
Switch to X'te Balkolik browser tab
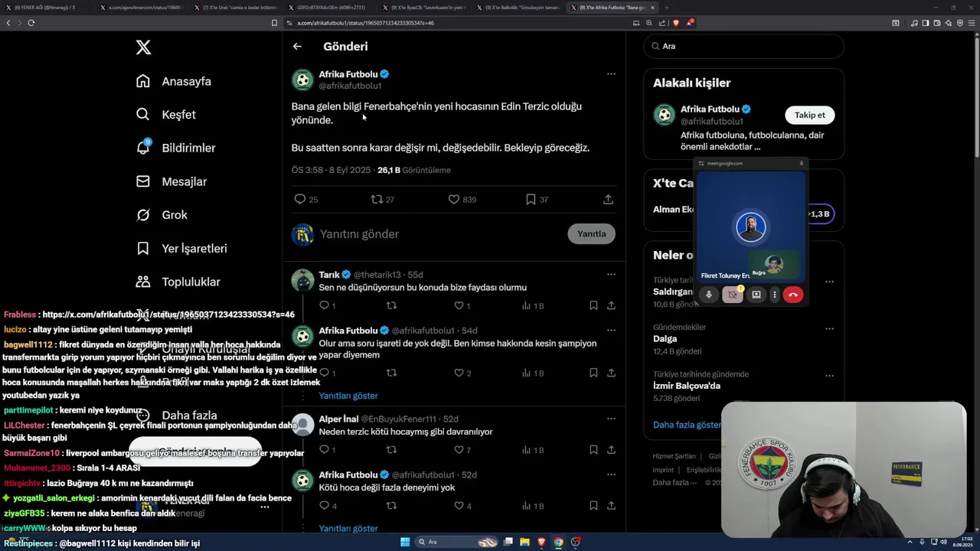coord(518,8)
